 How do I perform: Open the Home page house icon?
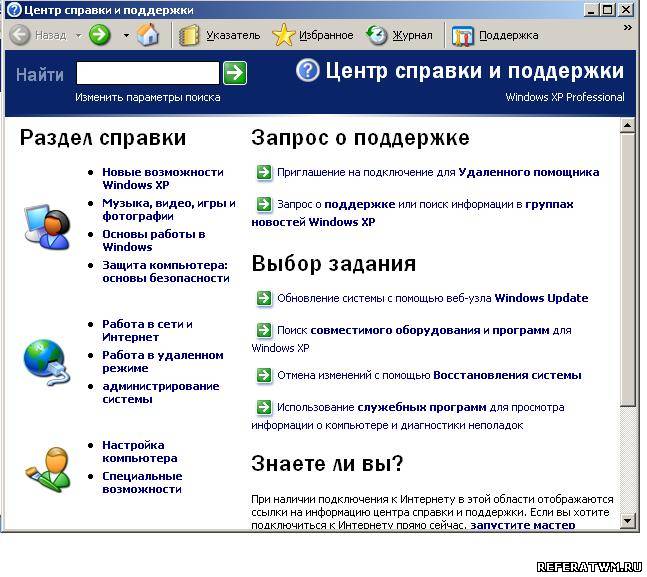pyautogui.click(x=148, y=35)
